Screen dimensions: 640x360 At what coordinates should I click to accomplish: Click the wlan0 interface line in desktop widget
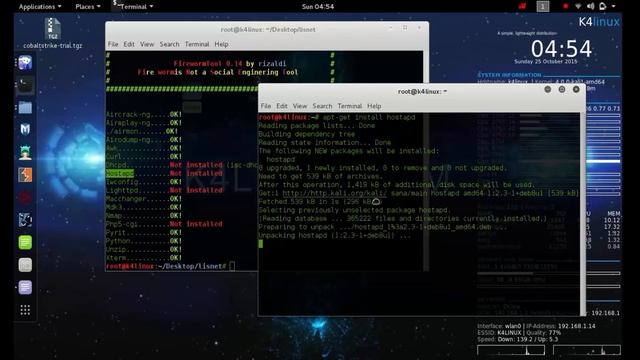[536, 326]
